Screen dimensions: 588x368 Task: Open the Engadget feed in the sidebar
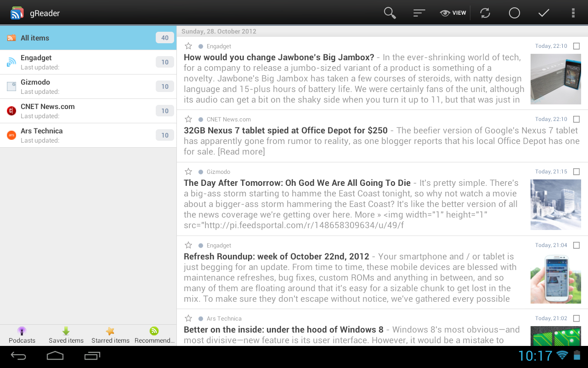click(x=88, y=62)
